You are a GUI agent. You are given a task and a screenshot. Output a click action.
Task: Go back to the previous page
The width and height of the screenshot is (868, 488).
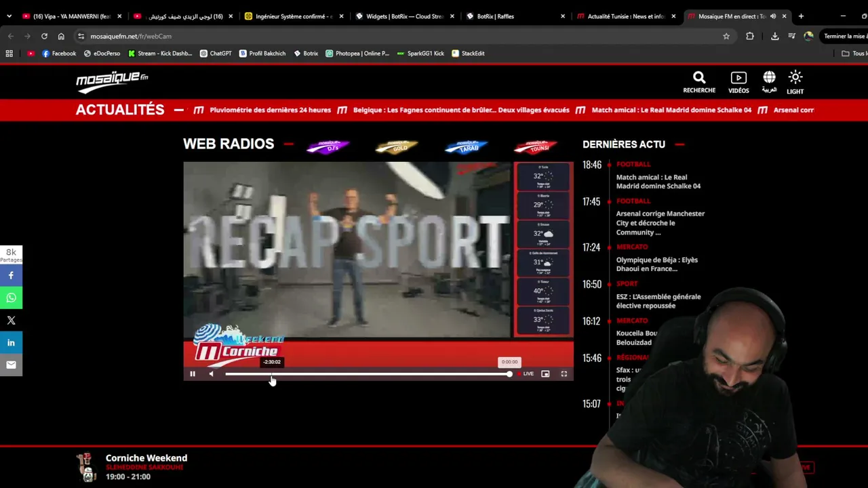tap(11, 36)
